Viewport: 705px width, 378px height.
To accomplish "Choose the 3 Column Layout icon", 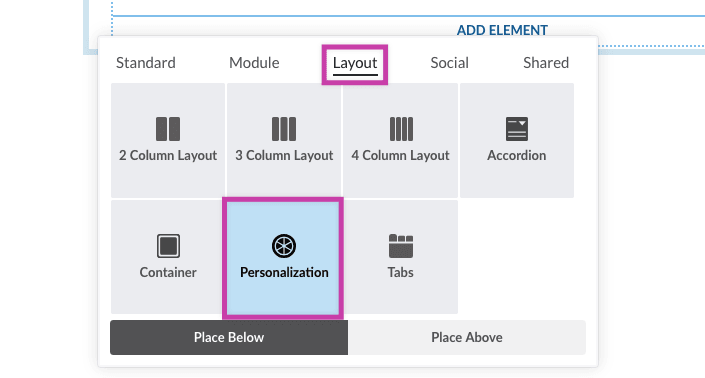I will point(284,129).
